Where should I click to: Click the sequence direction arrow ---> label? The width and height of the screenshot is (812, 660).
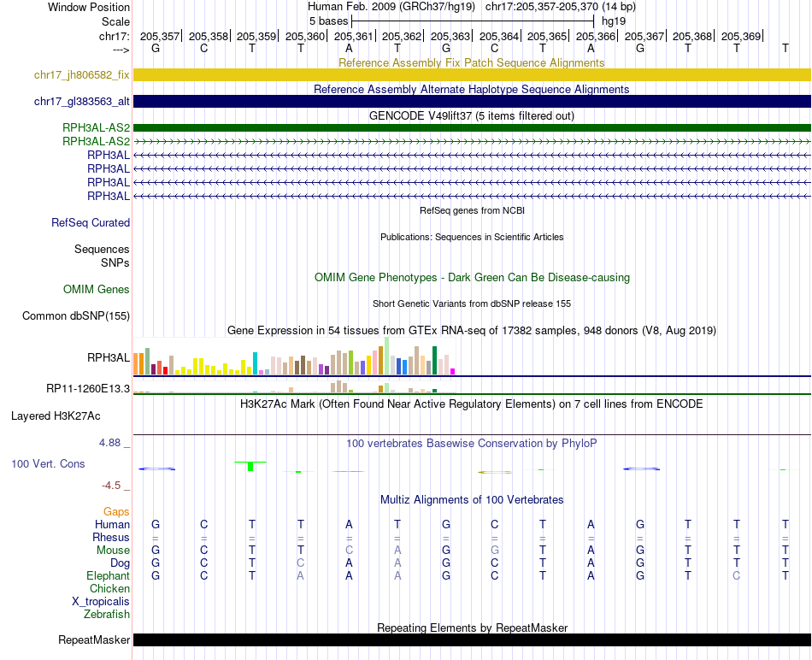pyautogui.click(x=121, y=50)
